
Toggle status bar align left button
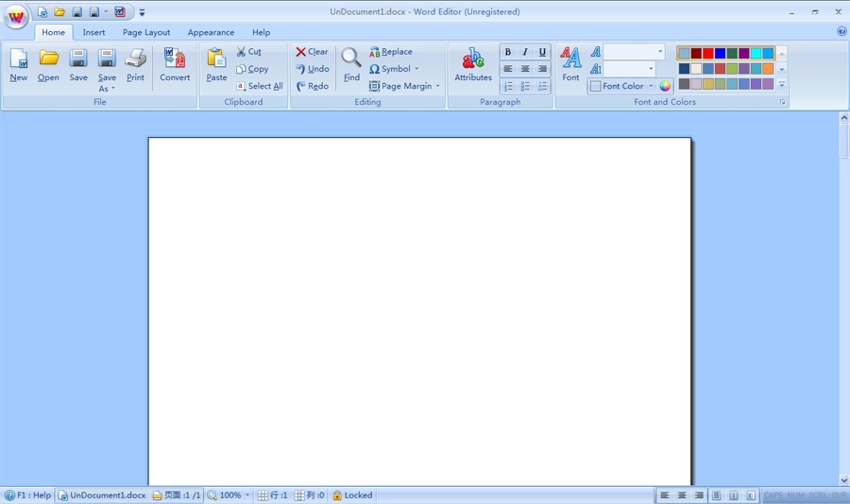[665, 496]
